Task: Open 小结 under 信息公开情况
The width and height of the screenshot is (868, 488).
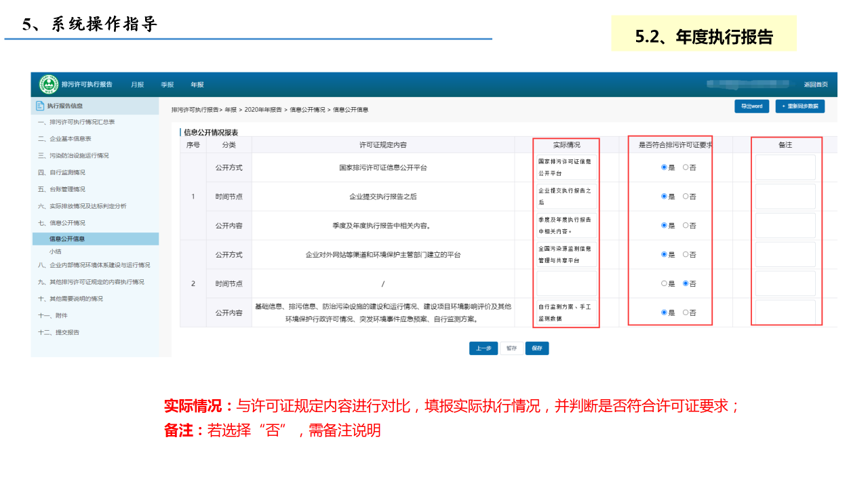Action: pyautogui.click(x=56, y=251)
